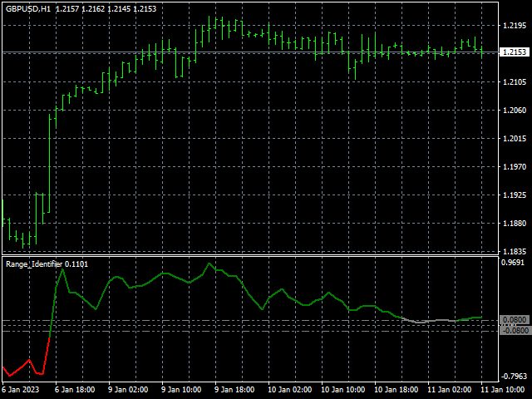Click the -0.7963 indicator scale minimum
The height and width of the screenshot is (399, 532).
515,376
